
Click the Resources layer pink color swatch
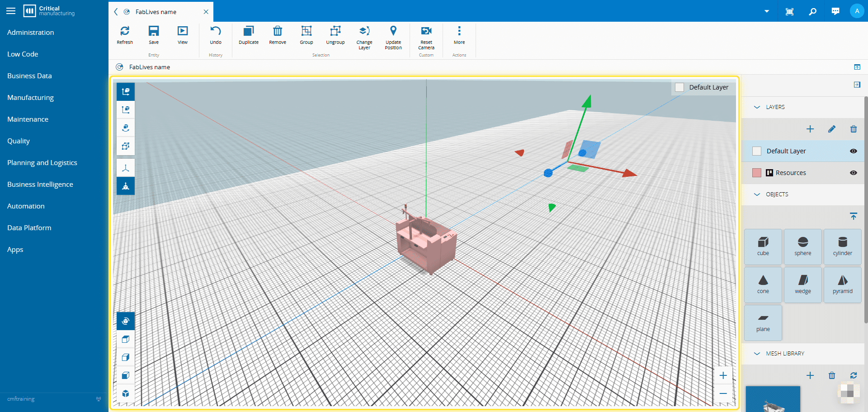(x=756, y=173)
